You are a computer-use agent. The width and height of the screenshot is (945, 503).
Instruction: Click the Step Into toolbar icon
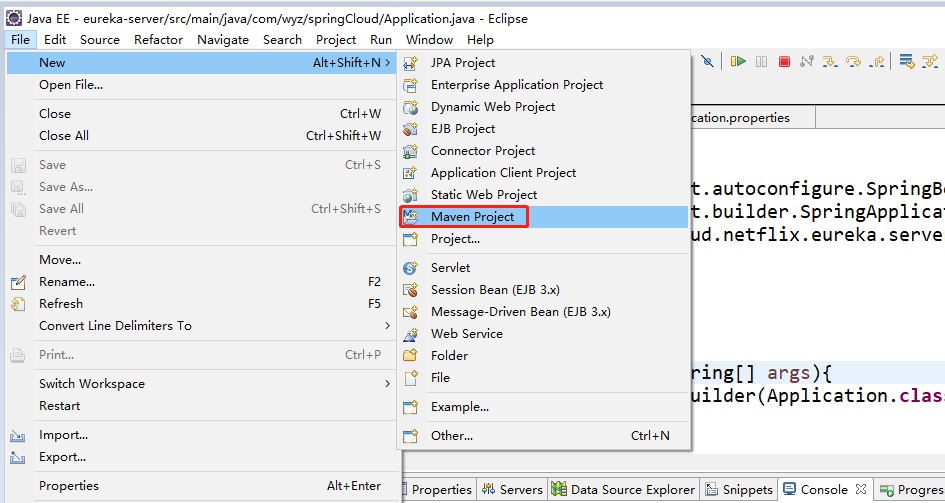coord(830,61)
